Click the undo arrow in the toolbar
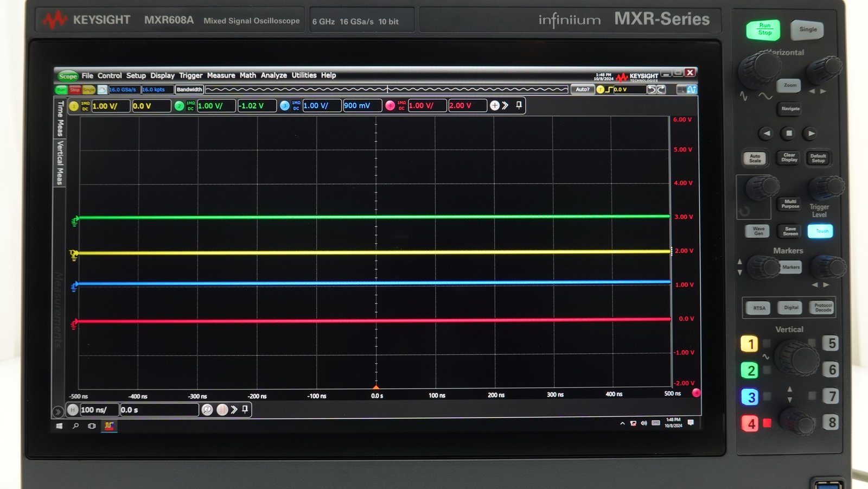This screenshot has height=489, width=868. point(652,90)
